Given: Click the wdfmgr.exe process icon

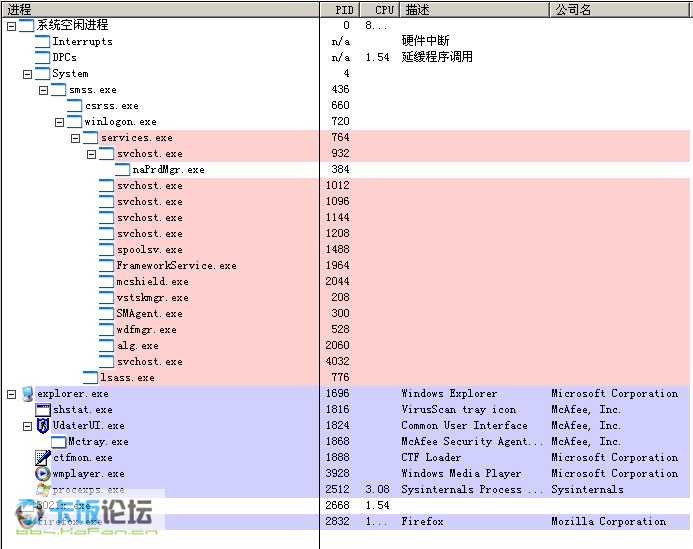Looking at the screenshot, I should point(107,329).
